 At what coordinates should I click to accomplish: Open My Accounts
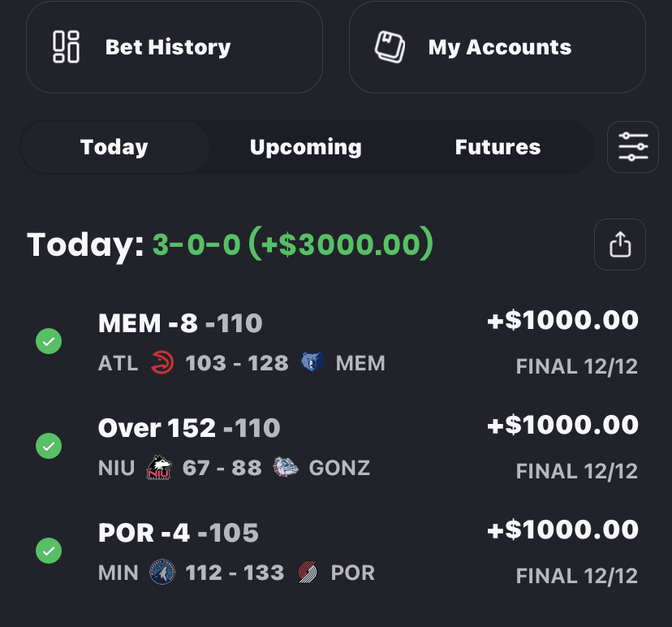[498, 47]
